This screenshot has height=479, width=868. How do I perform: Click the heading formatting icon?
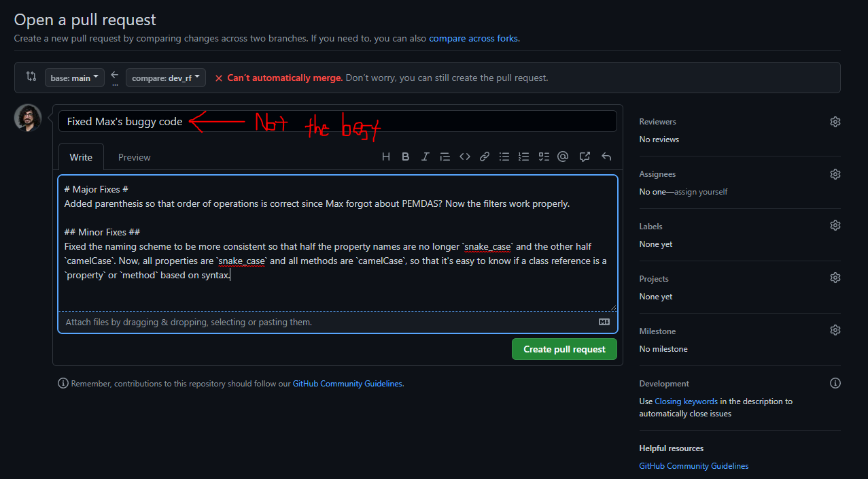[x=386, y=156]
